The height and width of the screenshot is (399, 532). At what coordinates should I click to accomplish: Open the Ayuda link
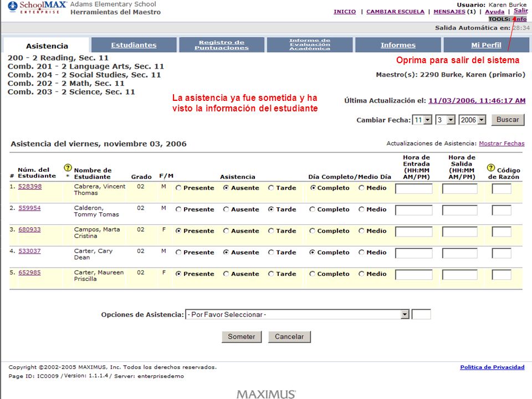494,12
